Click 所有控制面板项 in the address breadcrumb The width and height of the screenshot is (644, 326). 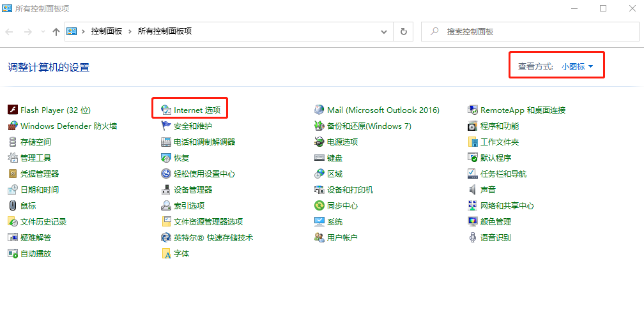click(x=165, y=31)
